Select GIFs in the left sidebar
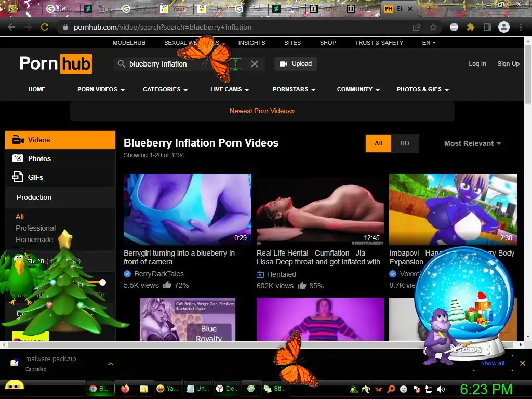 (x=60, y=177)
